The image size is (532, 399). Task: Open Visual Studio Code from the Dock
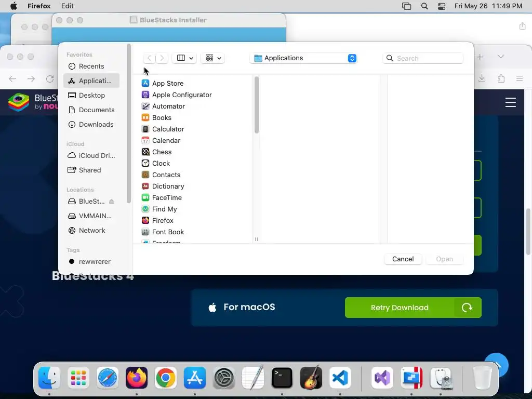[x=340, y=378]
